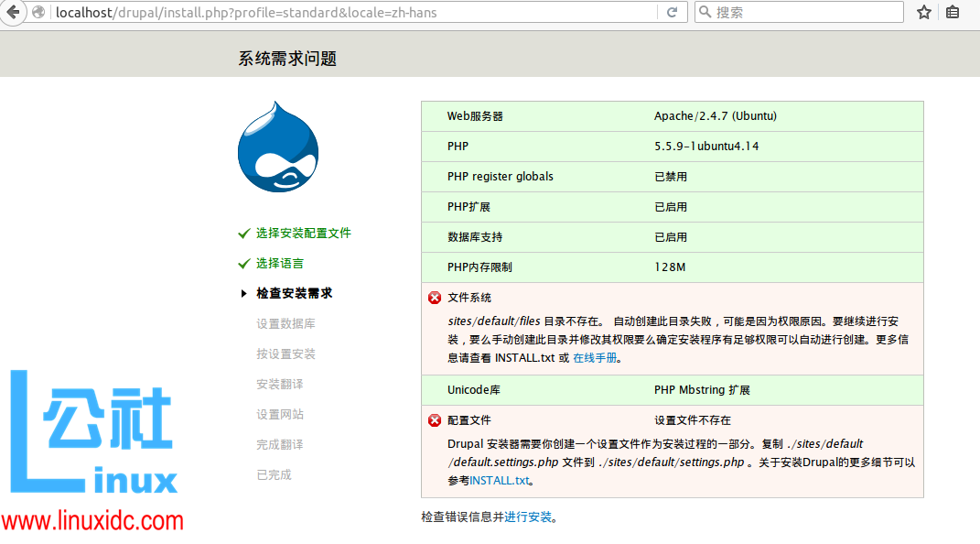The image size is (980, 544).
Task: Click the page reload icon
Action: click(x=672, y=12)
